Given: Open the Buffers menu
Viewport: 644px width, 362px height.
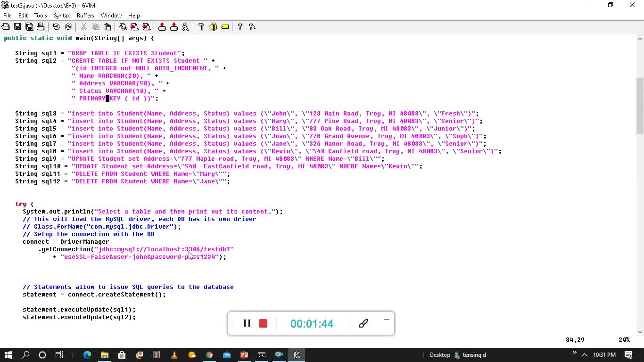Looking at the screenshot, I should pos(85,16).
